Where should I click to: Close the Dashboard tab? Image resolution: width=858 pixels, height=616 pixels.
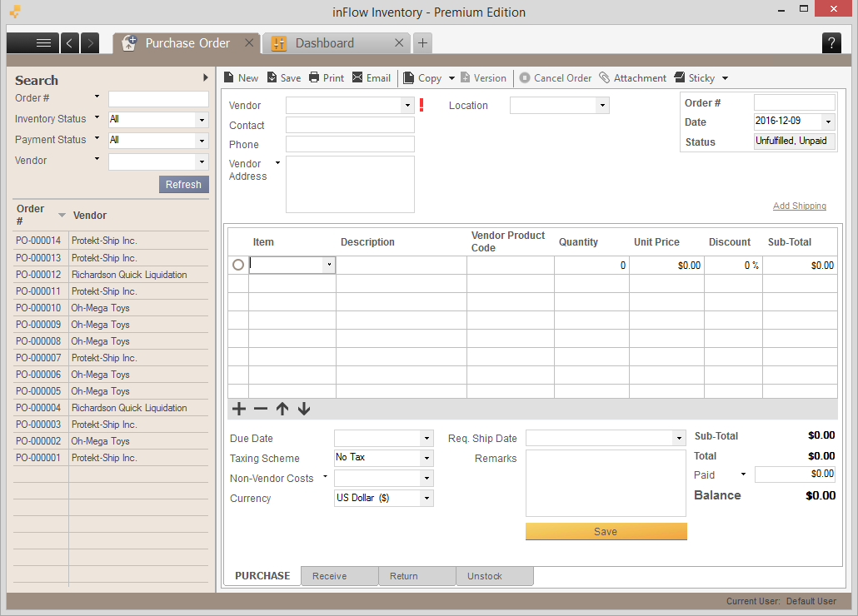click(399, 42)
